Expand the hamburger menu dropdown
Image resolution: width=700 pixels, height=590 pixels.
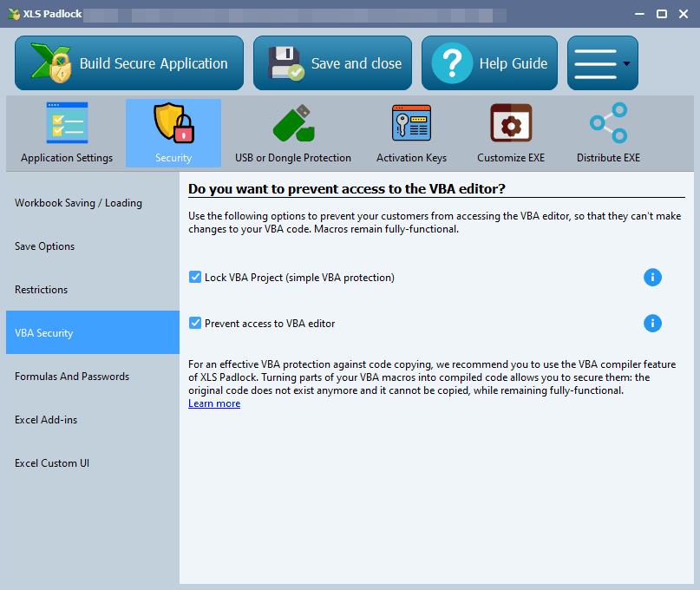pyautogui.click(x=602, y=63)
